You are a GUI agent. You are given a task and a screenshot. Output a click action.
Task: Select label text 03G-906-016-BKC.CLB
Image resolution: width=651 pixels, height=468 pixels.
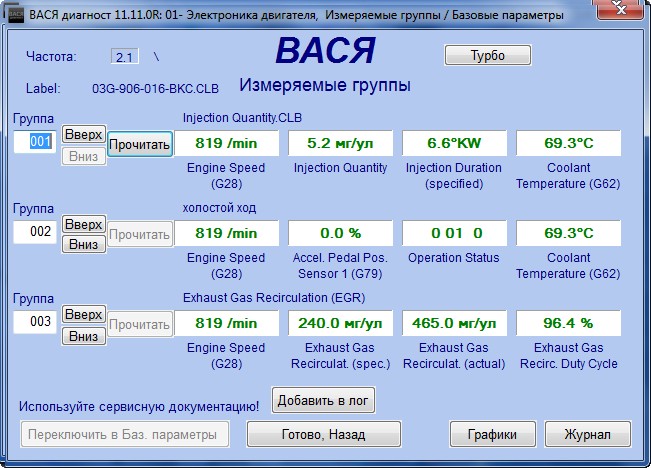coord(155,88)
